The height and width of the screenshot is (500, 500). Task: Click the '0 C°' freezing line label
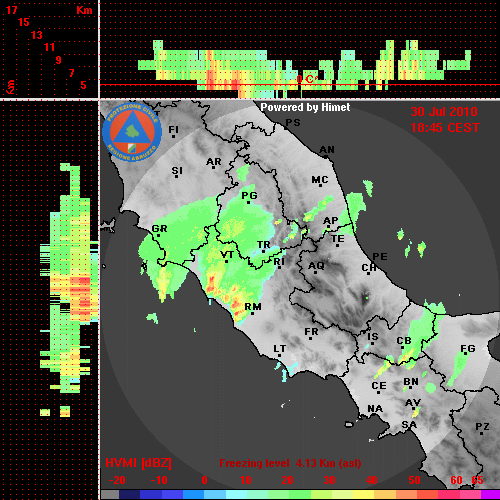[x=307, y=79]
